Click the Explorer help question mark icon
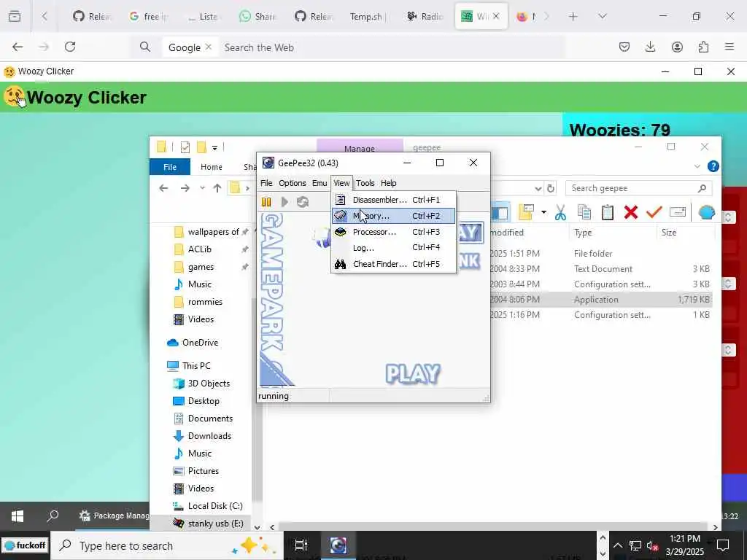This screenshot has height=560, width=747. (713, 166)
